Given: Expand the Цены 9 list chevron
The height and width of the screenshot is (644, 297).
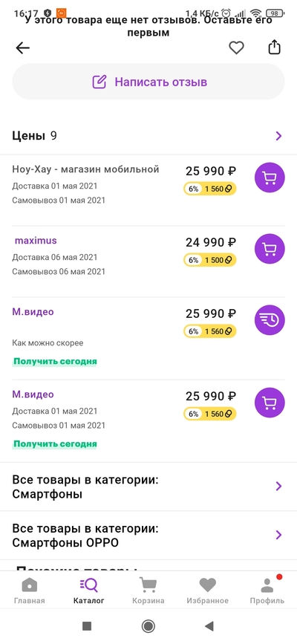Looking at the screenshot, I should coord(279,136).
